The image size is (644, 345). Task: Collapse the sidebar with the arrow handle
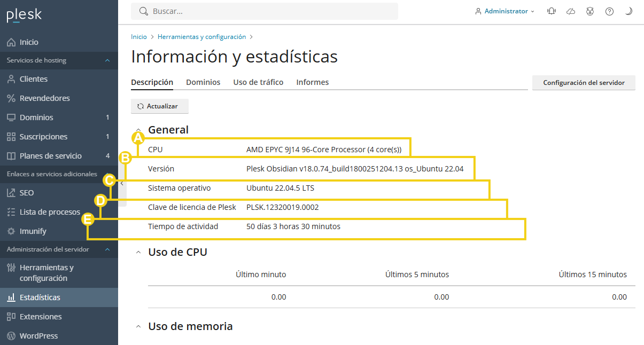(121, 183)
